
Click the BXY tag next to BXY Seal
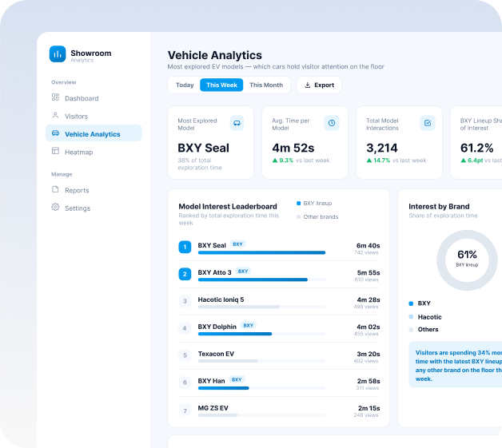coord(237,244)
